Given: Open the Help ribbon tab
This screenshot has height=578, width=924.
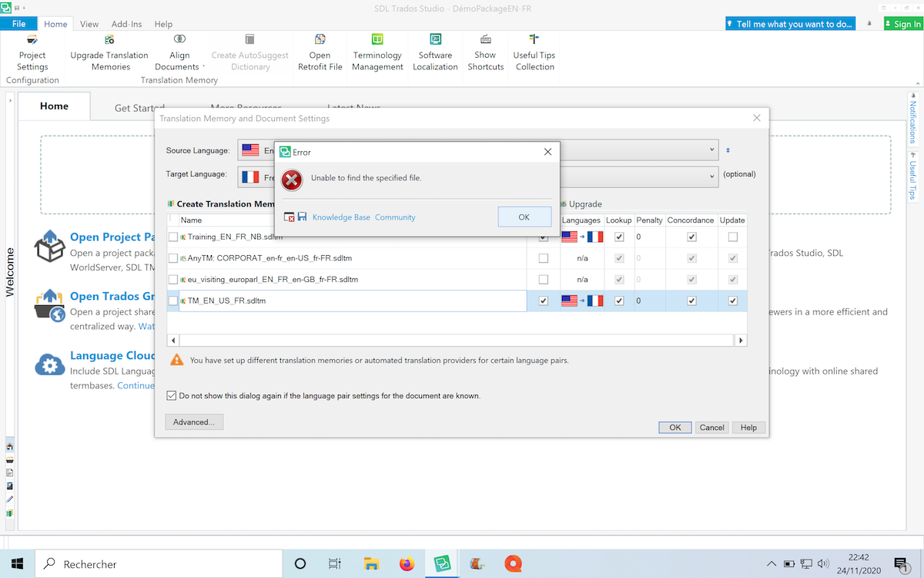Looking at the screenshot, I should (x=163, y=24).
